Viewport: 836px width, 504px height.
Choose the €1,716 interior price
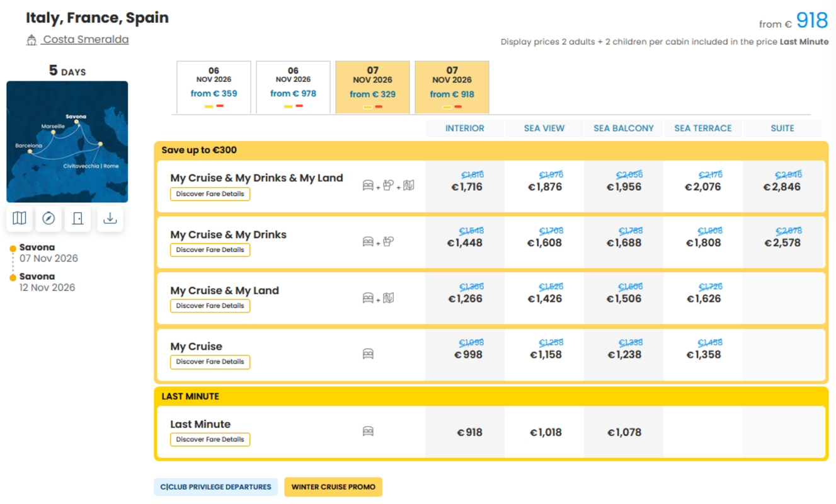point(467,187)
